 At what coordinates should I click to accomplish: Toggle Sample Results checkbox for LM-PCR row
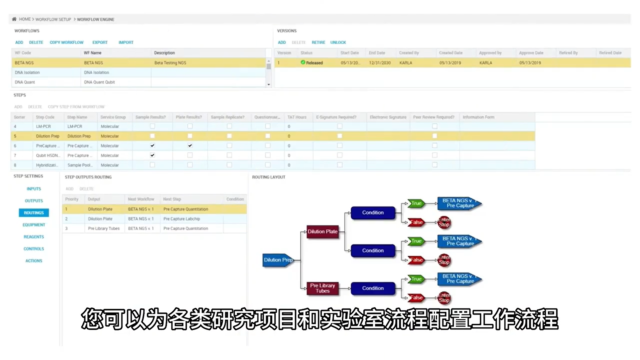pyautogui.click(x=152, y=126)
